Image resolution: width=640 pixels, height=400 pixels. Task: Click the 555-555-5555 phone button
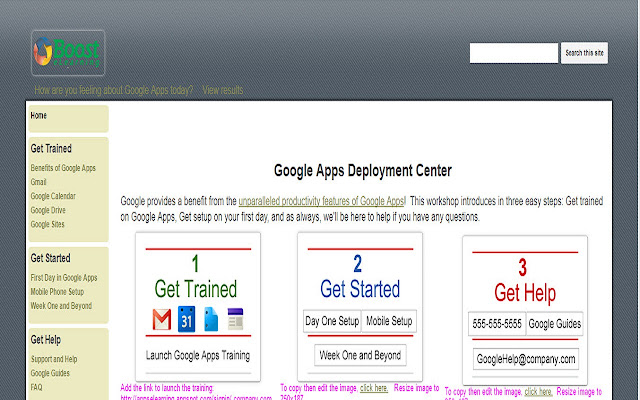pyautogui.click(x=497, y=324)
